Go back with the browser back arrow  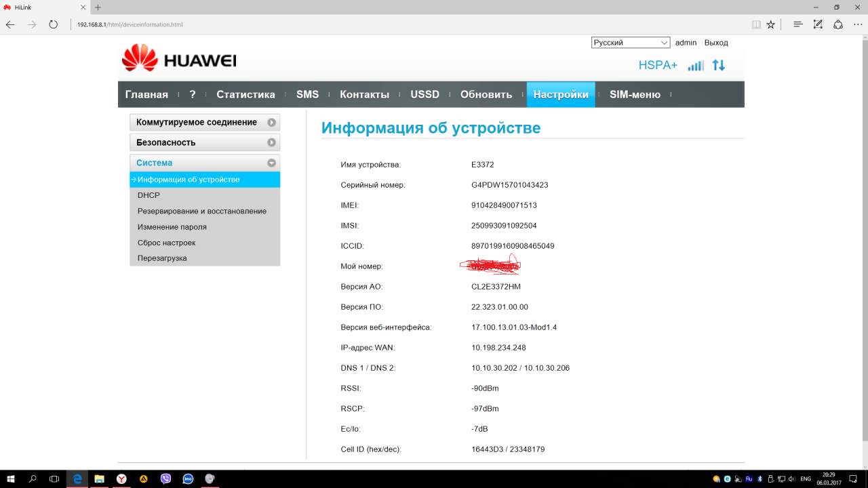click(10, 24)
